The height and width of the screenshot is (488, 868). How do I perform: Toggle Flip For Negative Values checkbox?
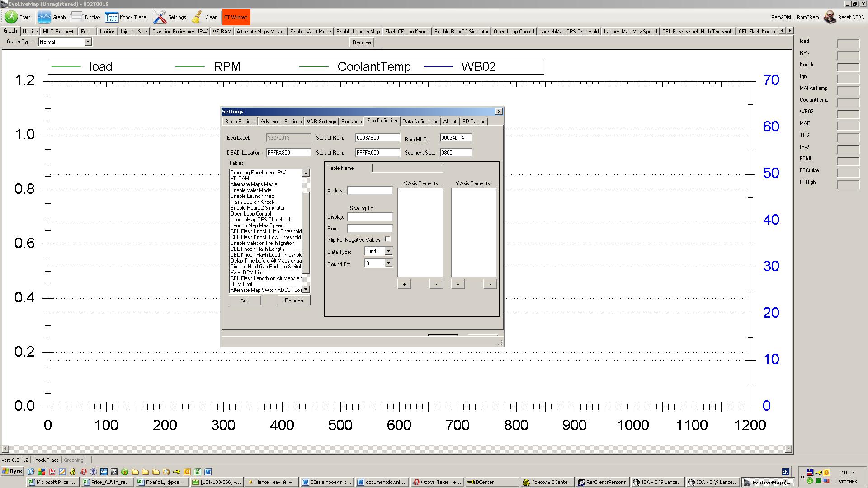387,239
